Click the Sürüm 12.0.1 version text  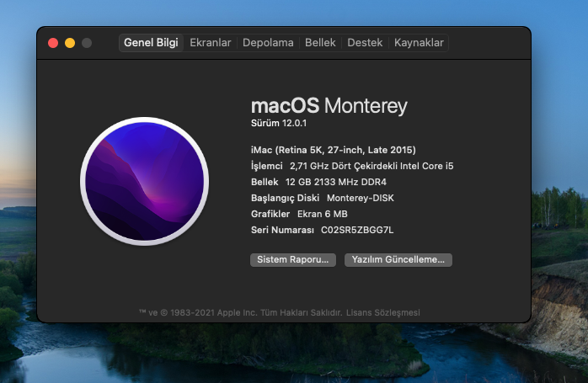[x=283, y=124]
